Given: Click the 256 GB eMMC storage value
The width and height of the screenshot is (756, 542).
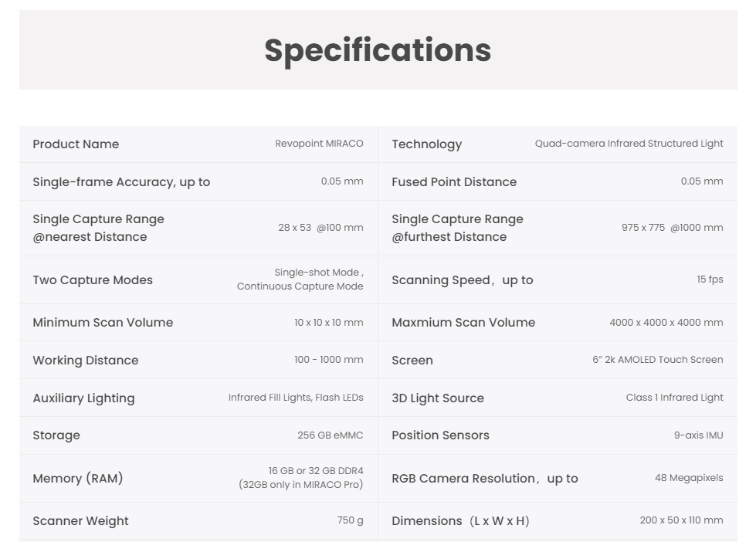Looking at the screenshot, I should (330, 435).
